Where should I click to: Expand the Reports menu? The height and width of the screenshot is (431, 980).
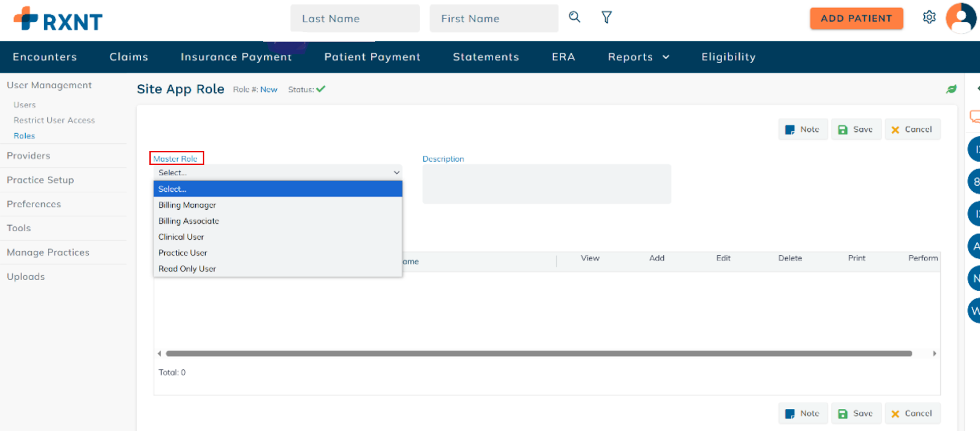[x=638, y=57]
